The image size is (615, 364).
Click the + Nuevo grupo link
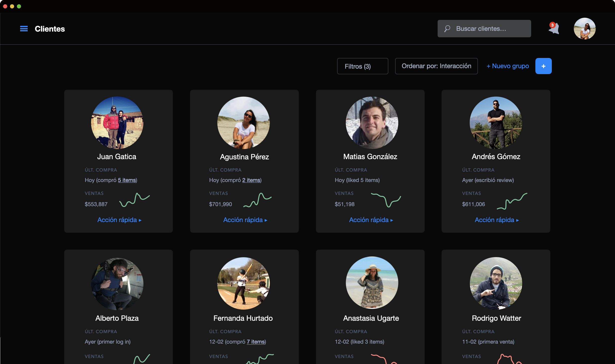(508, 66)
